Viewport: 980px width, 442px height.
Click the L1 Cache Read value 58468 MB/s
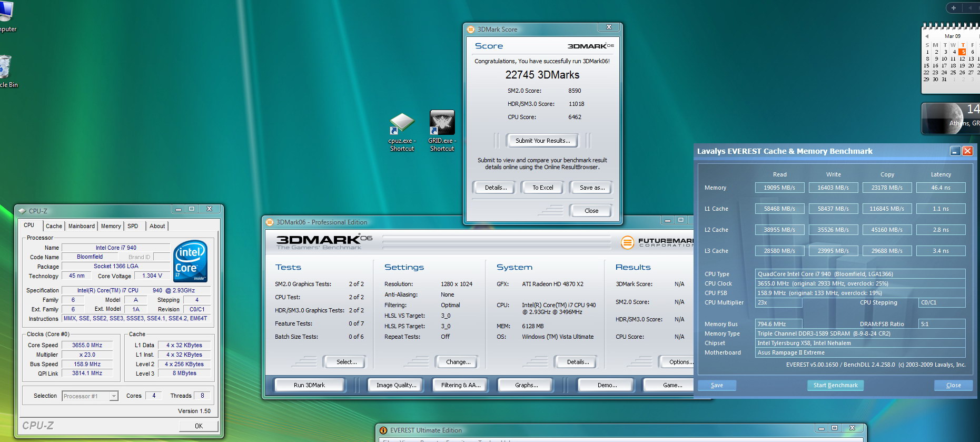tap(779, 209)
